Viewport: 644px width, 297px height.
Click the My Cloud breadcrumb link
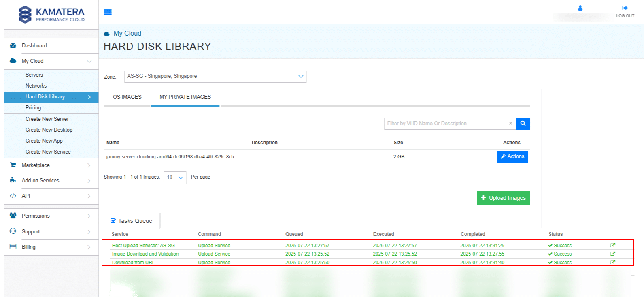tap(128, 34)
